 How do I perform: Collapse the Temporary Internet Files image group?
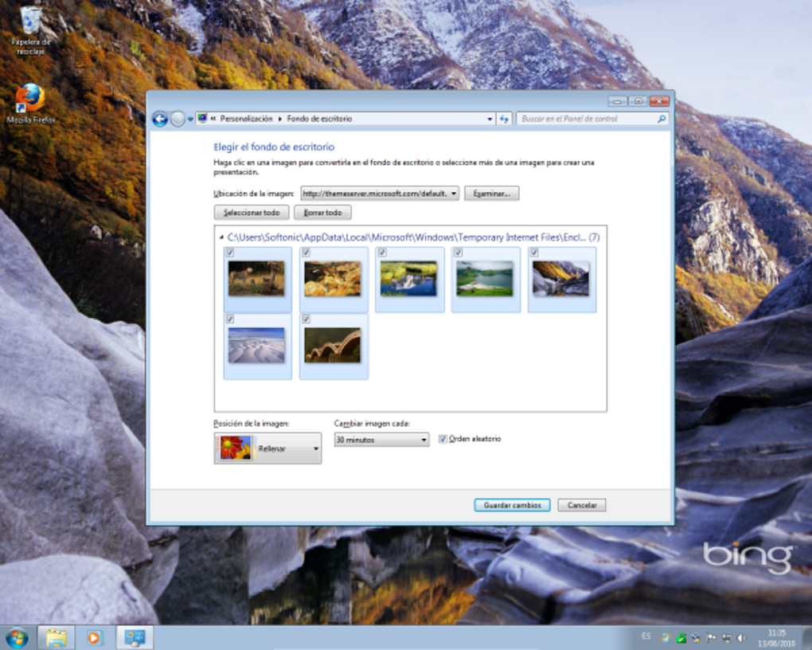click(221, 237)
